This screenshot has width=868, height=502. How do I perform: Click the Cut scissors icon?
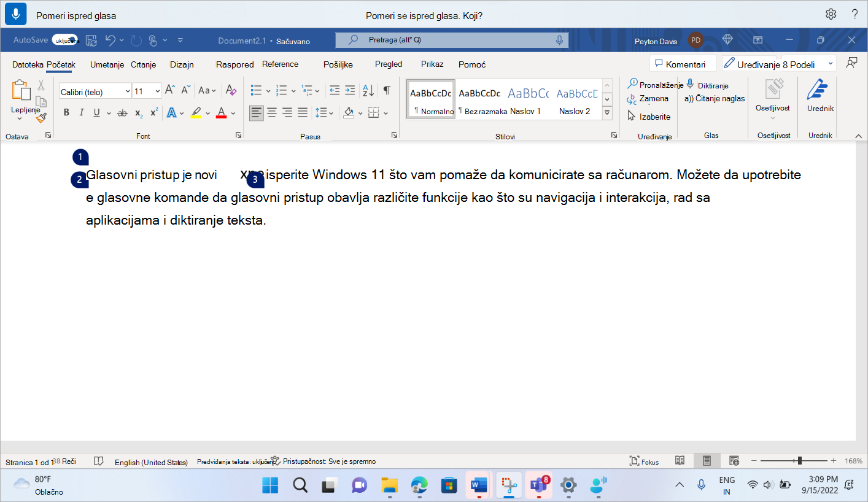click(41, 85)
